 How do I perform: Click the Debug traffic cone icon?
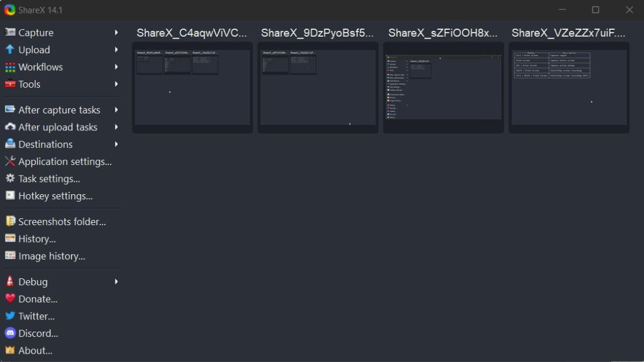10,281
